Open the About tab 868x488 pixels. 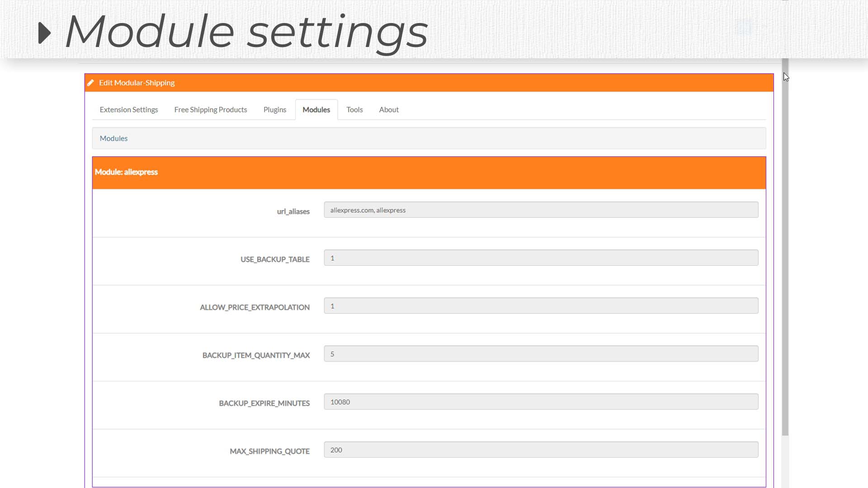pos(389,109)
